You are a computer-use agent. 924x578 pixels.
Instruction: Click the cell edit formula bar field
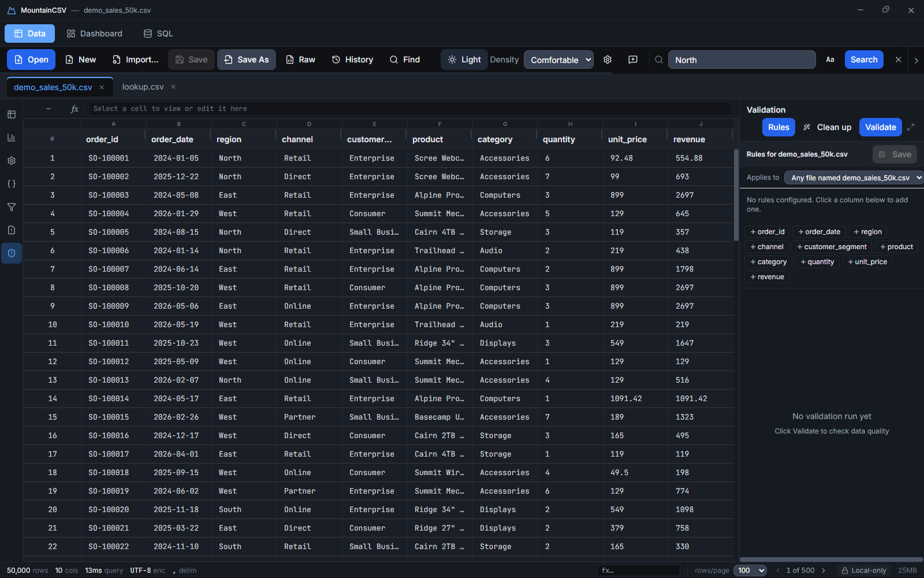coord(410,109)
